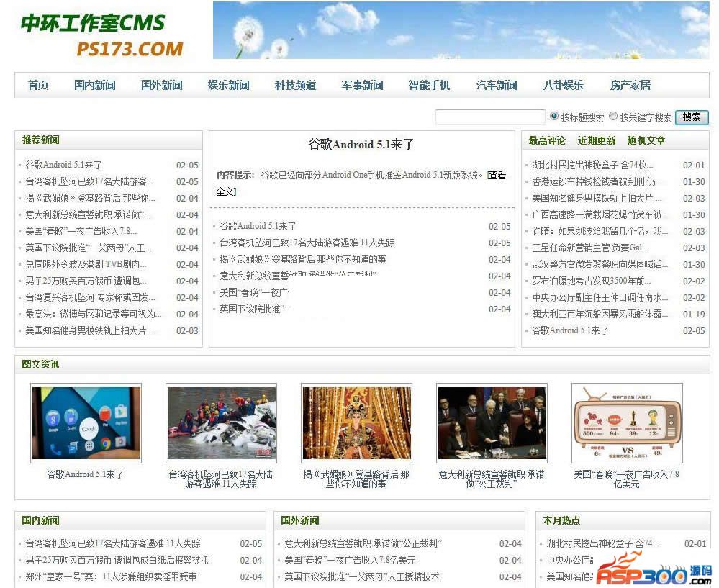Select the 按标题搜索 radio button

(554, 117)
